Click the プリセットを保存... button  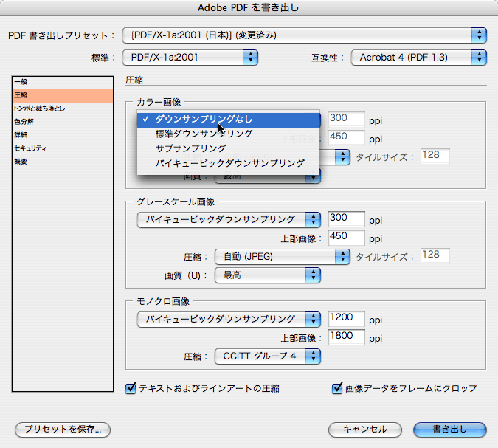[x=63, y=430]
